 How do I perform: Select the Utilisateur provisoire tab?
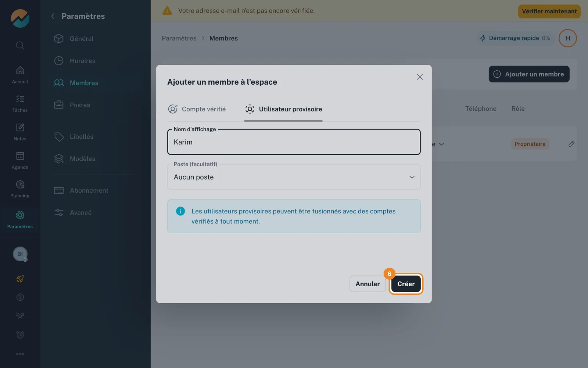click(283, 109)
